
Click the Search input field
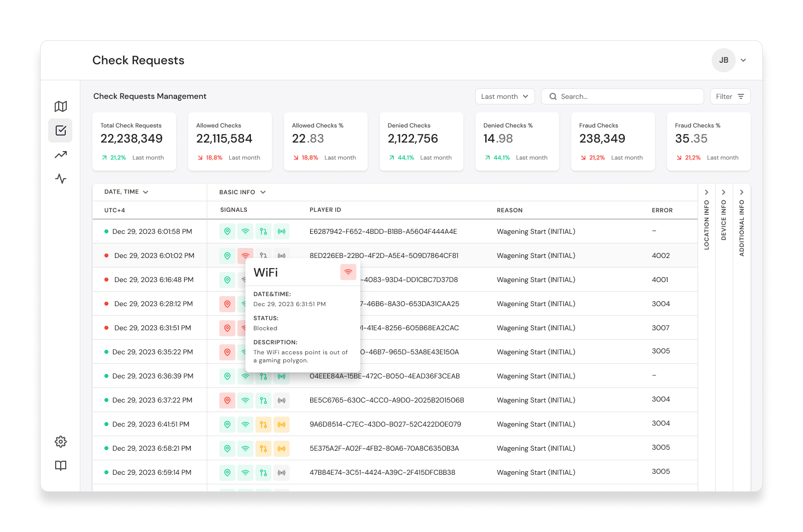[x=622, y=96]
